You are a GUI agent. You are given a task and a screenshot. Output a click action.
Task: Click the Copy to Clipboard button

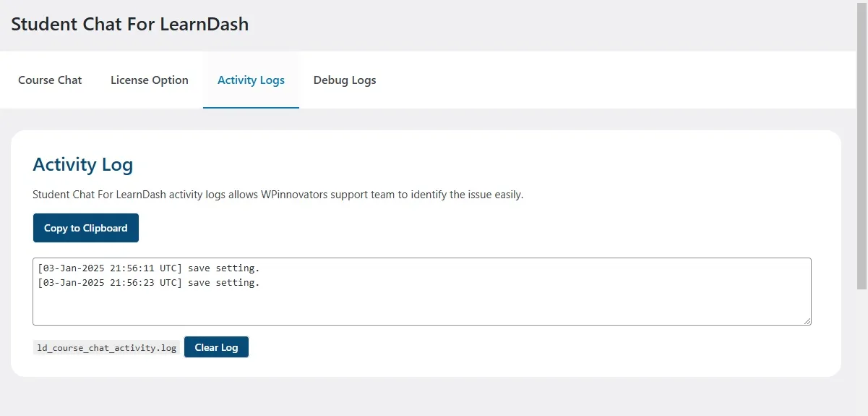pyautogui.click(x=86, y=228)
